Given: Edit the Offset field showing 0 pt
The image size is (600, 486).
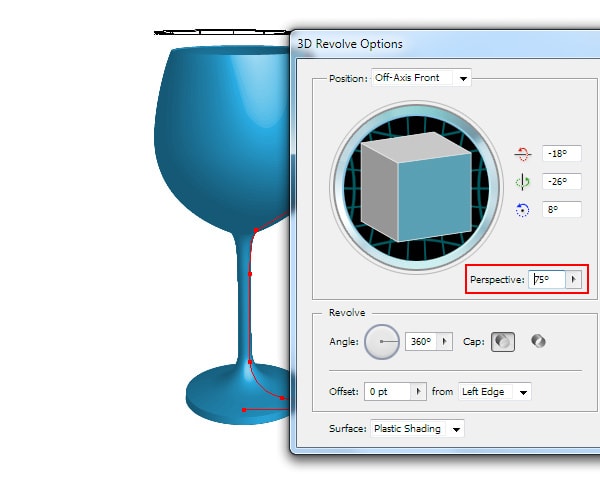Looking at the screenshot, I should point(387,392).
